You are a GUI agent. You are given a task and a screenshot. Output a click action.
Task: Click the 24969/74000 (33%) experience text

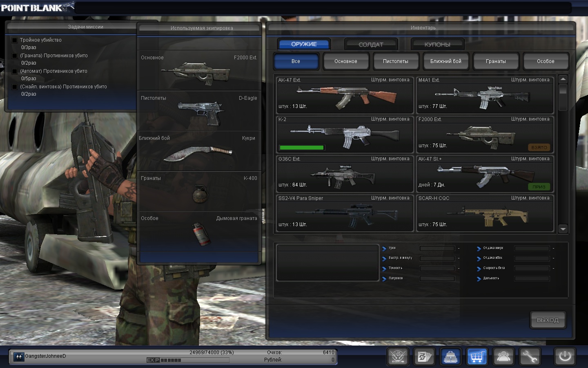212,352
